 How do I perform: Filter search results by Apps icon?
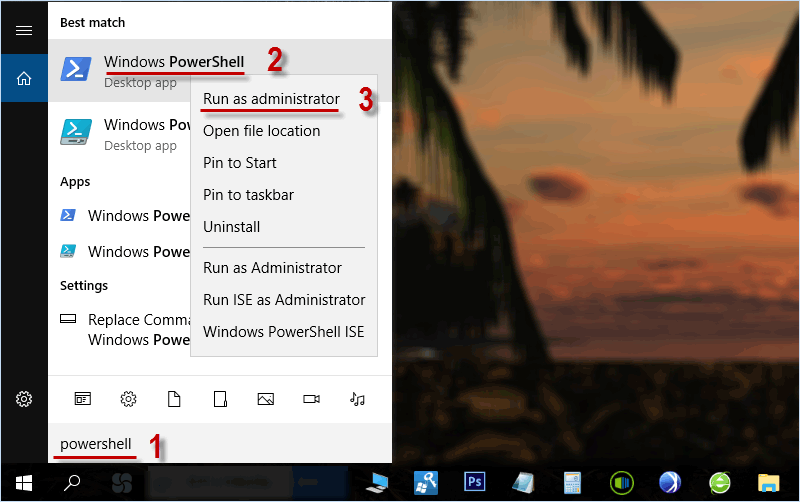click(x=83, y=399)
